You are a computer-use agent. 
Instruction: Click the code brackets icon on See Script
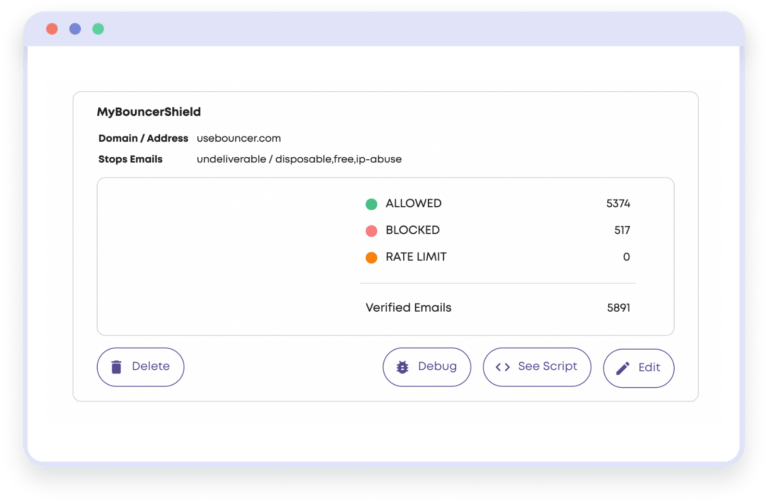coord(503,367)
